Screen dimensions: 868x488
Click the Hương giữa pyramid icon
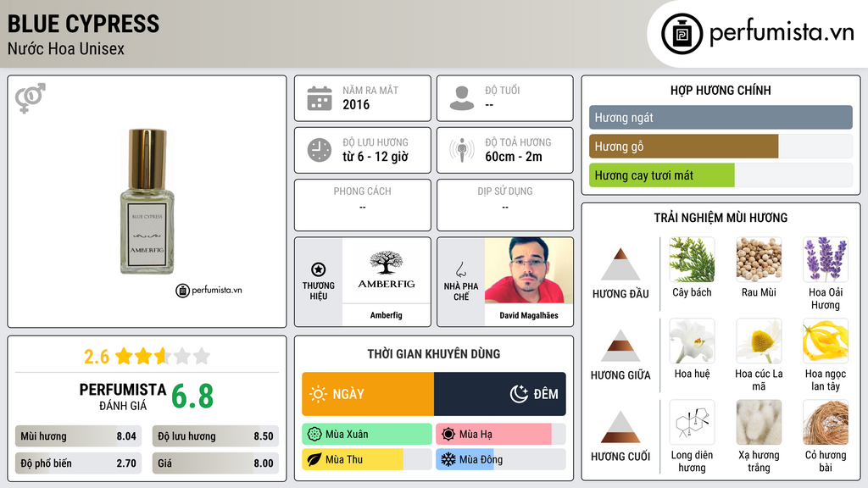point(620,346)
